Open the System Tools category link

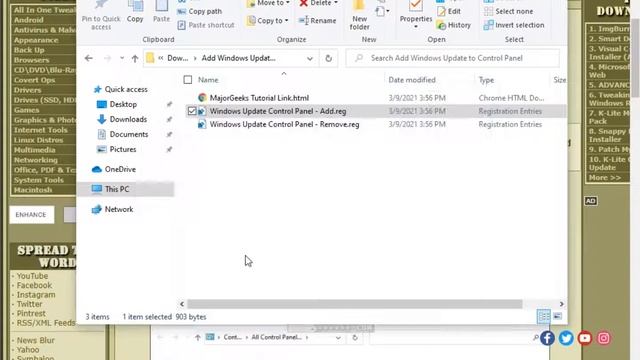(x=39, y=180)
